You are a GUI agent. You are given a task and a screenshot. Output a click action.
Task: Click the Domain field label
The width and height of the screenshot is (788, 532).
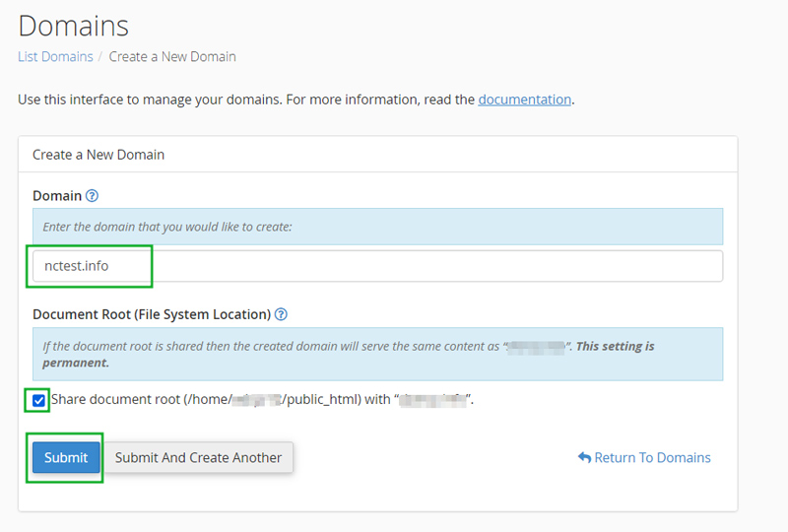[x=57, y=196]
